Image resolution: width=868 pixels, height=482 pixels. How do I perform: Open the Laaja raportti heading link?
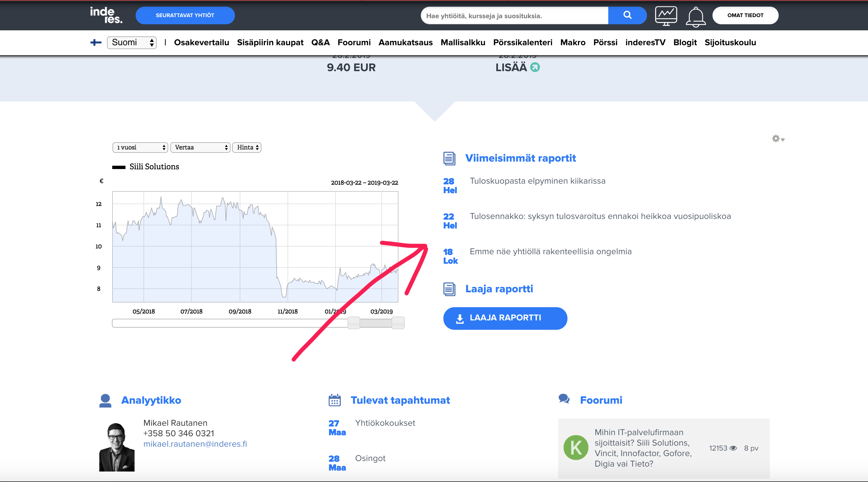coord(499,289)
